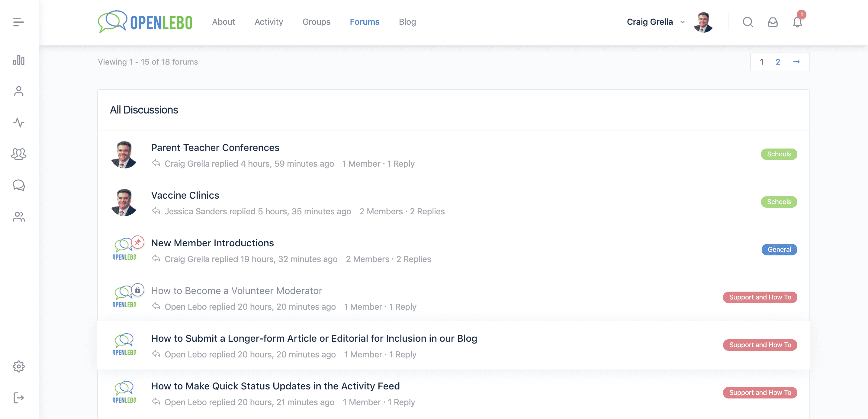Open the forums chat bubble sidebar icon
Screen dimensions: 868x419
coord(18,185)
